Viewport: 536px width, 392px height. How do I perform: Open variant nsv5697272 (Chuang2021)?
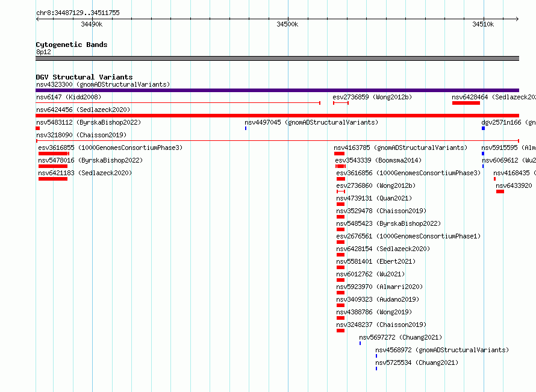click(x=400, y=337)
